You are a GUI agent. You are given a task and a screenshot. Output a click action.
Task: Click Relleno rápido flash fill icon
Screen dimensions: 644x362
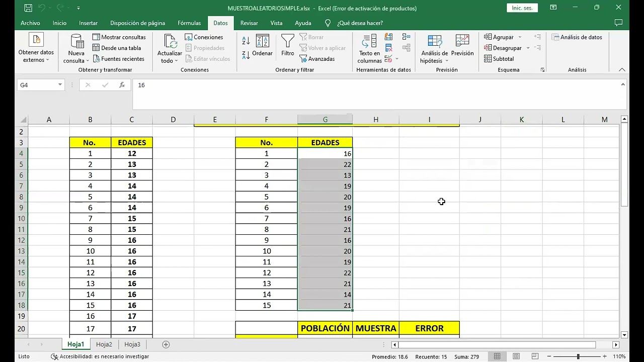tap(388, 37)
